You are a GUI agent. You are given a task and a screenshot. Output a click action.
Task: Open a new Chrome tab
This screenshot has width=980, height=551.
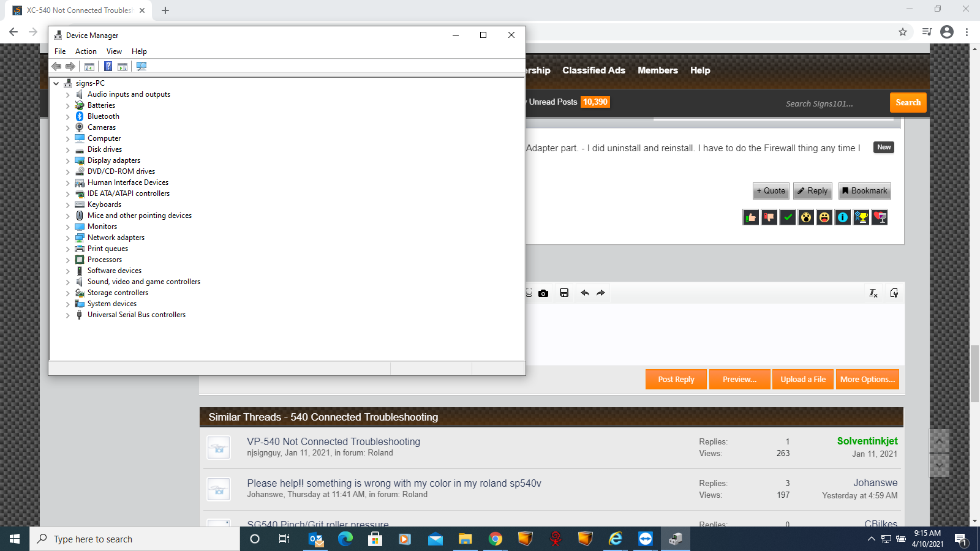pyautogui.click(x=165, y=10)
